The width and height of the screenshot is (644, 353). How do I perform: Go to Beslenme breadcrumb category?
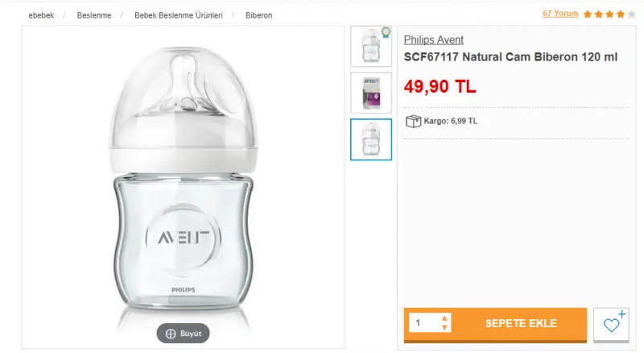click(94, 15)
